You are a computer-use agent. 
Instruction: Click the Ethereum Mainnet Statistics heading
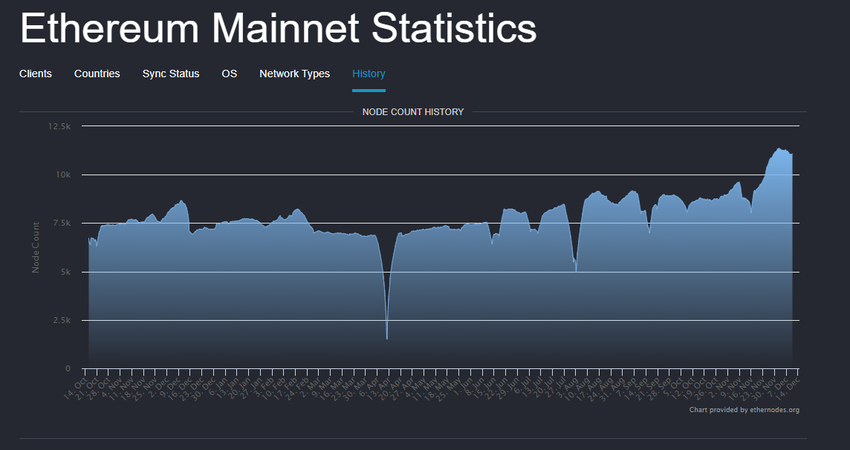point(278,30)
